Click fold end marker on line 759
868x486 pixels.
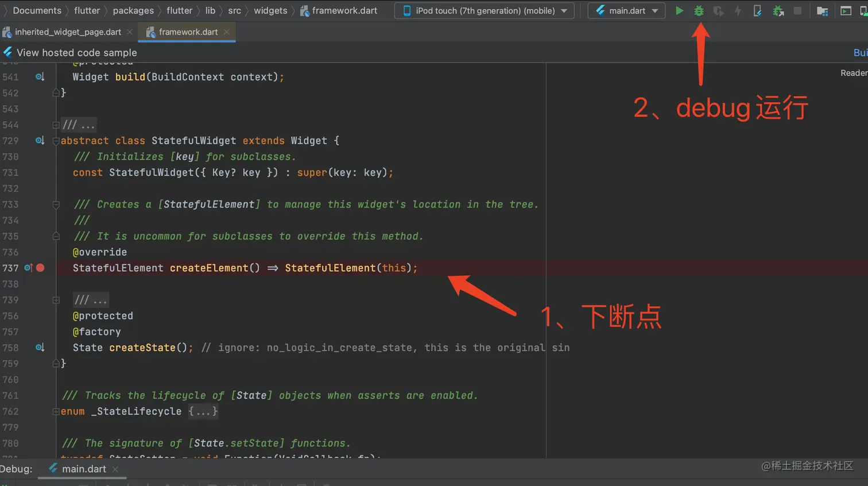[56, 363]
